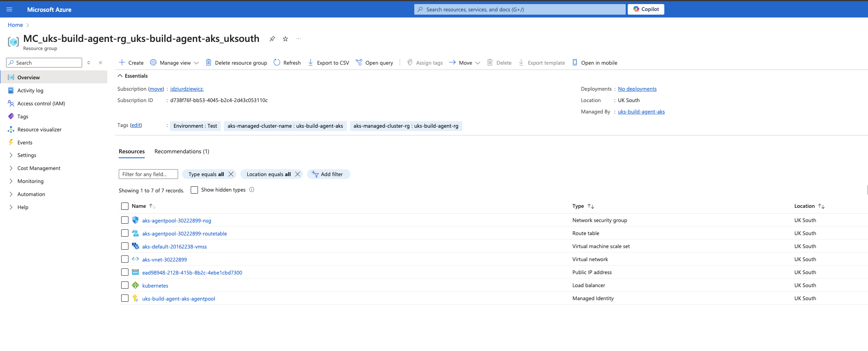The image size is (868, 351).
Task: Expand the Automation section
Action: (x=11, y=194)
